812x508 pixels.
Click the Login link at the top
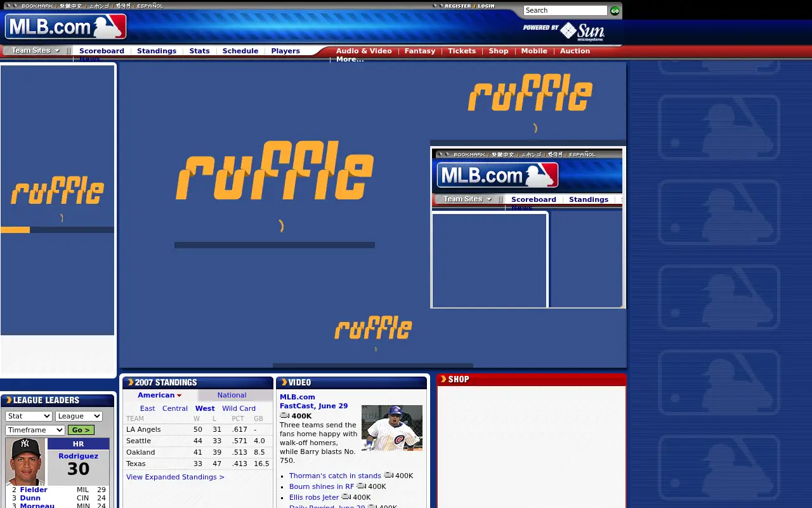pos(486,6)
